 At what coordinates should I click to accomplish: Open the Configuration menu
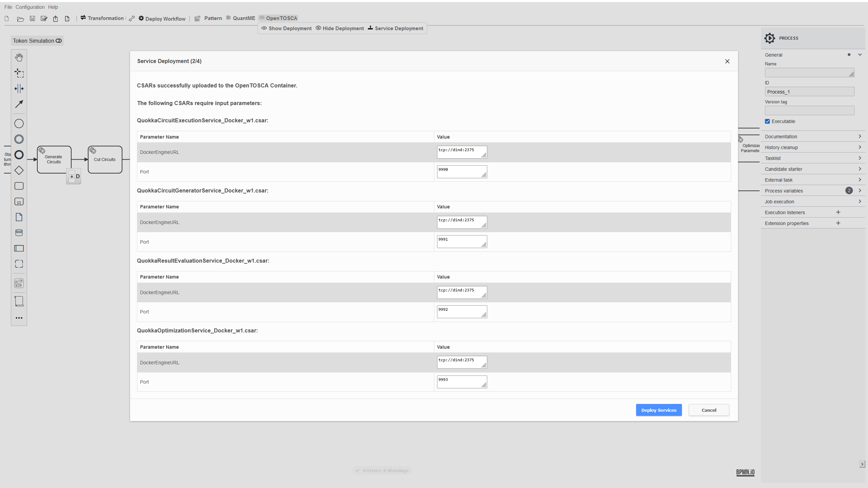point(30,6)
